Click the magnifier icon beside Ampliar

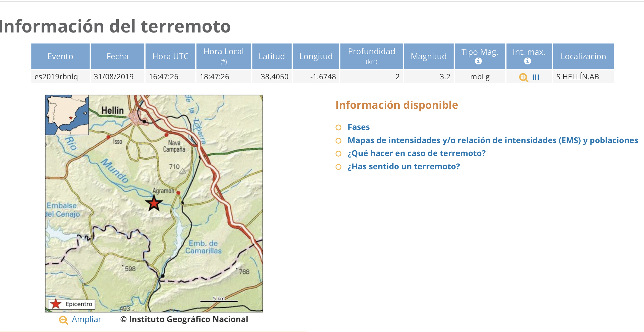pos(63,320)
